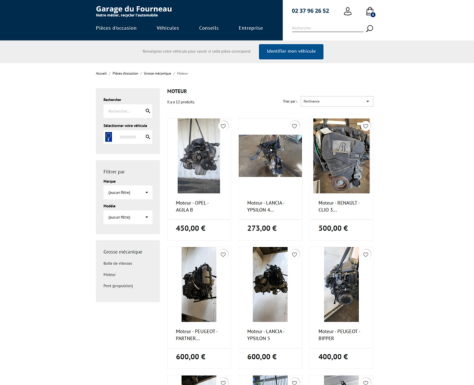Click the license plate search magnifier icon
Viewport: 474px width, 385px height.
coord(148,137)
